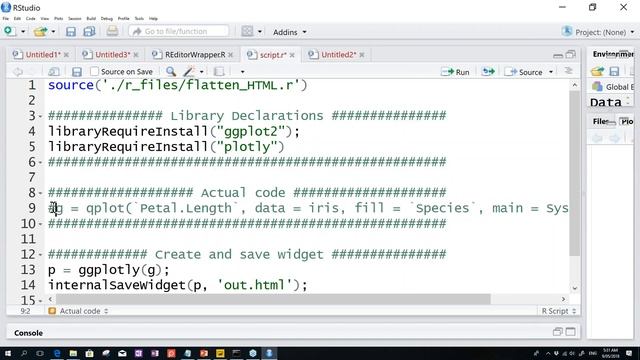The height and width of the screenshot is (360, 640).
Task: Open File Explorer from the taskbar
Action: tap(73, 353)
